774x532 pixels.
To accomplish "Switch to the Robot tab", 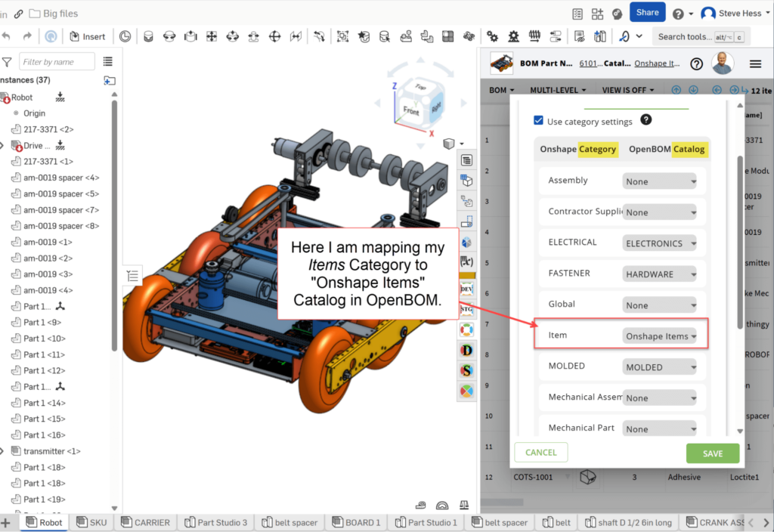I will click(x=45, y=522).
